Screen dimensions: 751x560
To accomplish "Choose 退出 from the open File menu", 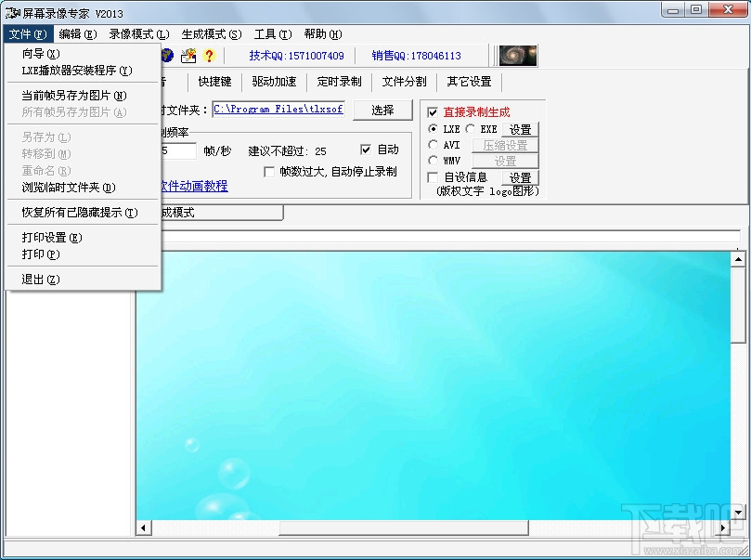I will tap(39, 279).
